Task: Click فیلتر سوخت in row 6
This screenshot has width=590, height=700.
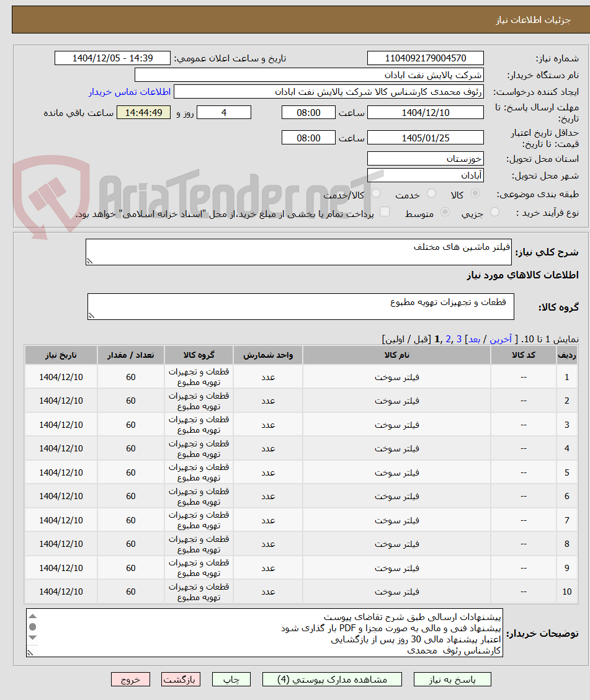Action: coord(396,496)
